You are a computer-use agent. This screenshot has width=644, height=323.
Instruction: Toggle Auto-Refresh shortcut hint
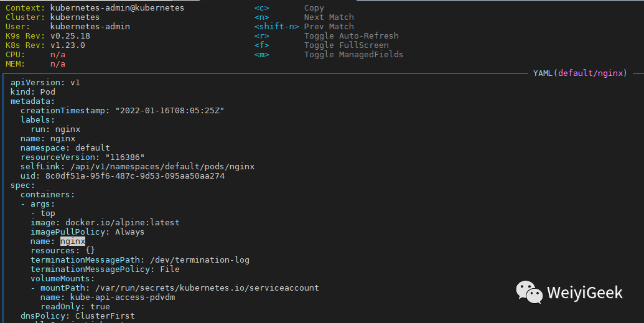pos(351,36)
